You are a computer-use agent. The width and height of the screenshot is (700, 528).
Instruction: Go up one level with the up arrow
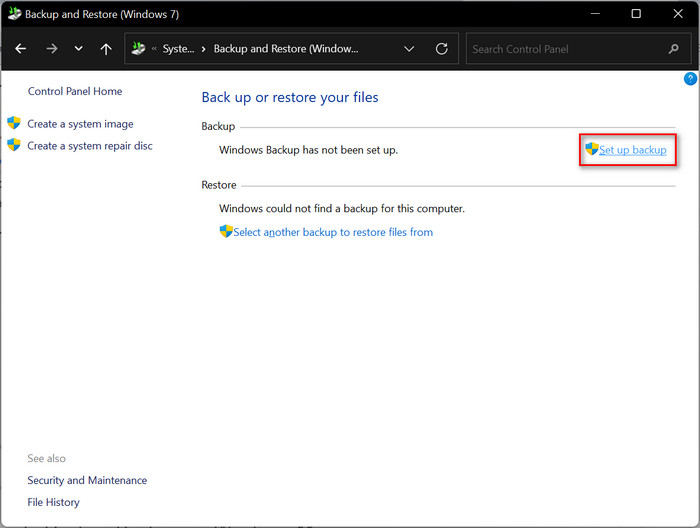tap(106, 49)
